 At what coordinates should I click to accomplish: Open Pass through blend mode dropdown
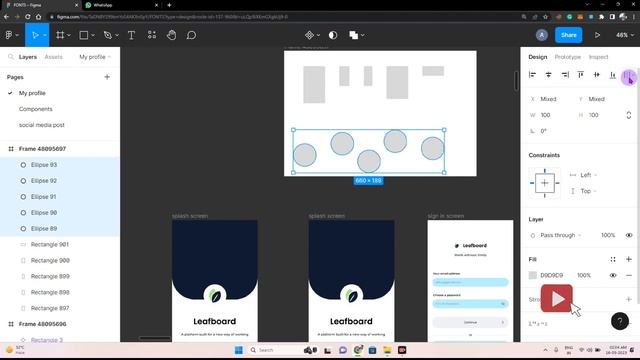coord(560,235)
